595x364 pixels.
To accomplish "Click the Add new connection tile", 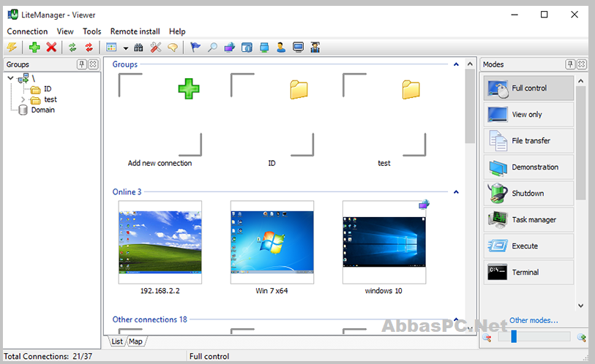I will tap(160, 120).
